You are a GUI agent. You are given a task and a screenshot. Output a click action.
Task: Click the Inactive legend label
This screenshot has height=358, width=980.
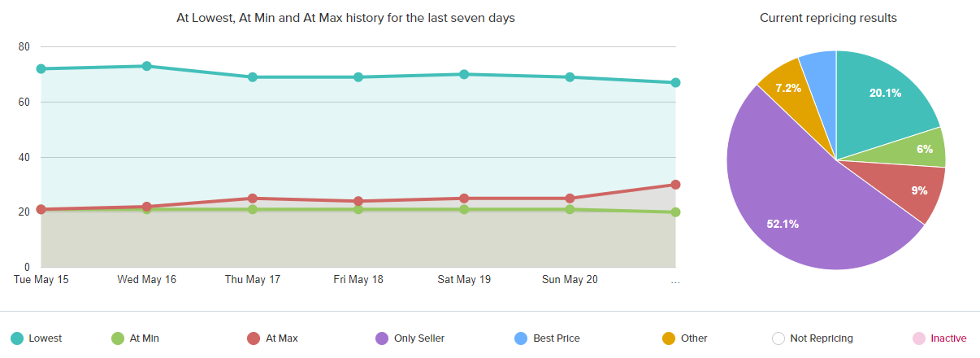click(x=948, y=338)
